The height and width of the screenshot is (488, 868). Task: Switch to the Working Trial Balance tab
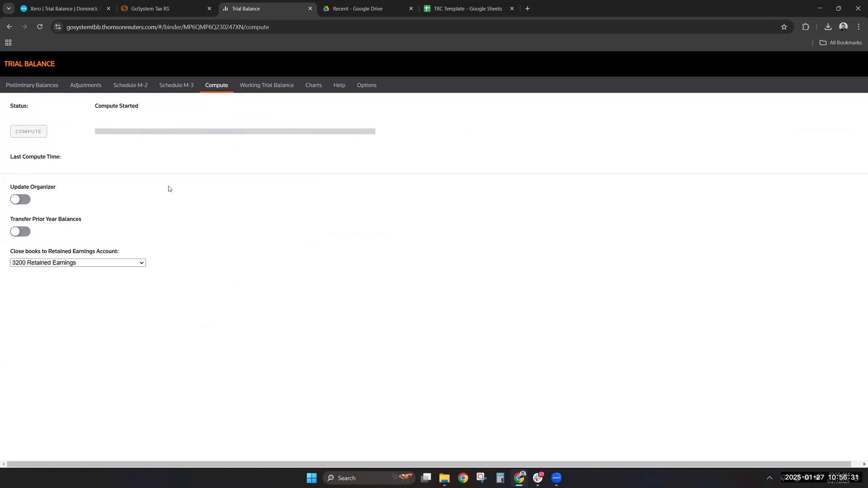coord(266,85)
